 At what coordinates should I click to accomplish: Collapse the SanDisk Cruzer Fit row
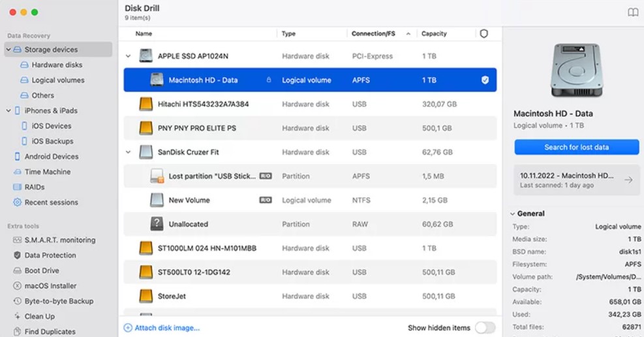click(x=128, y=152)
